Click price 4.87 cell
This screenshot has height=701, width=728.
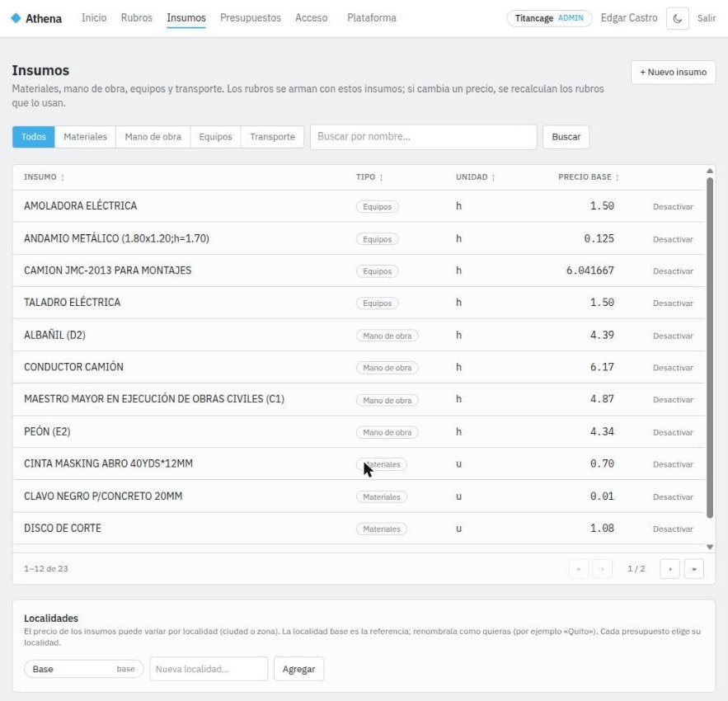[x=602, y=399]
